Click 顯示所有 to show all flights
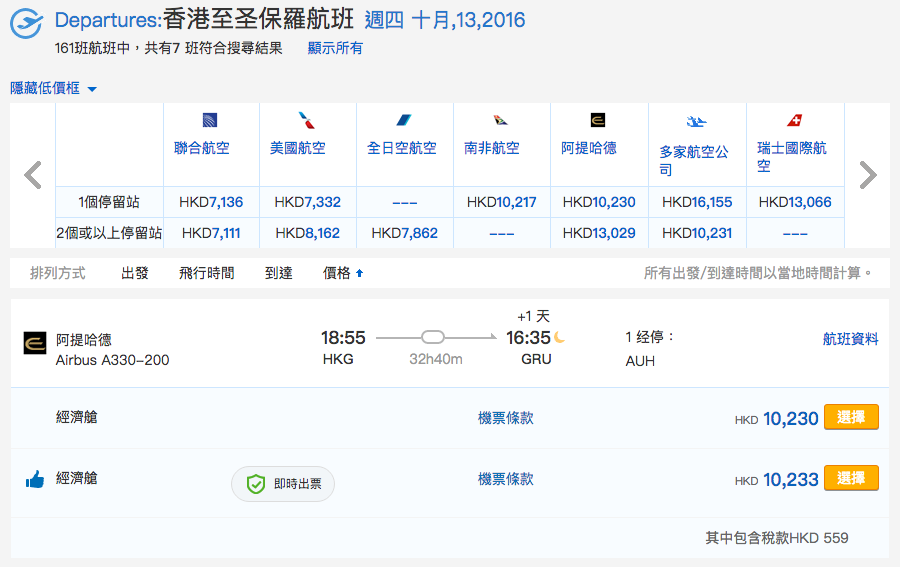This screenshot has width=900, height=567. click(335, 48)
